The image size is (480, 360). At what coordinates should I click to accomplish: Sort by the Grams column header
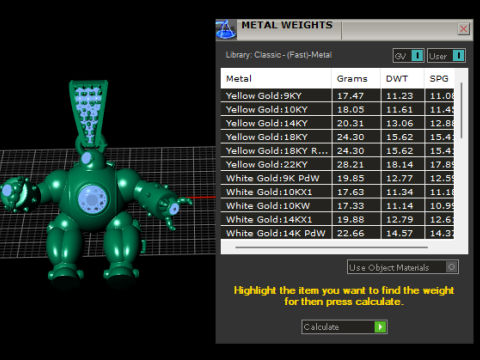tap(356, 79)
